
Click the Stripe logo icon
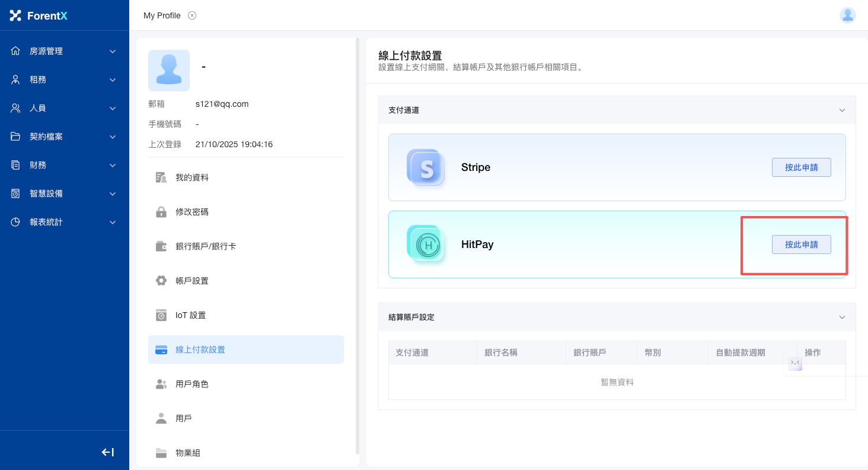426,167
